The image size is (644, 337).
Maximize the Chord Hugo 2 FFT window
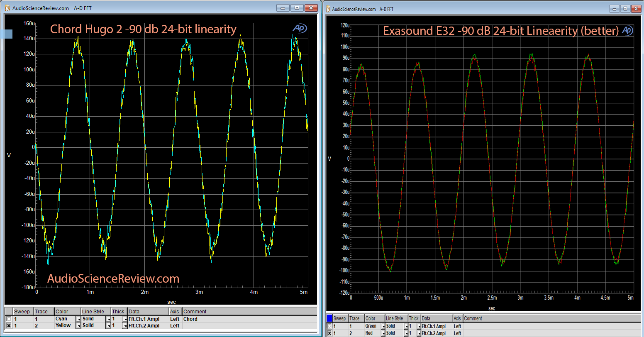tap(297, 8)
